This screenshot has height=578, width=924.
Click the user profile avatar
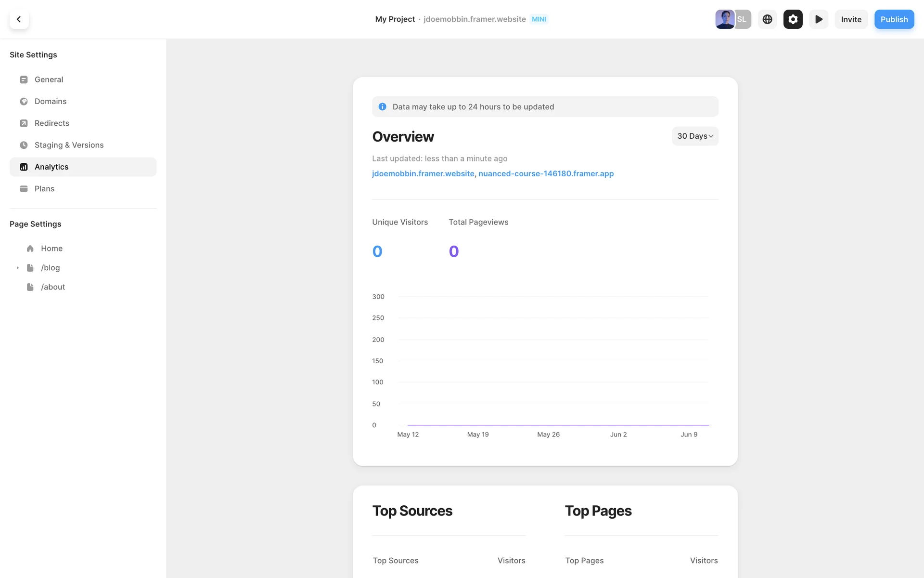pos(724,19)
